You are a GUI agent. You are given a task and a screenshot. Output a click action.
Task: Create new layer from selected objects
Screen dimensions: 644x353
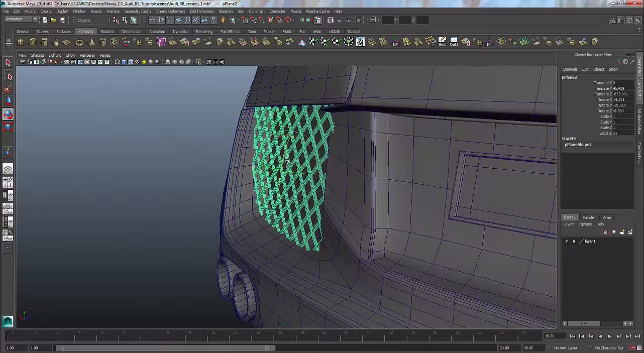tap(630, 232)
